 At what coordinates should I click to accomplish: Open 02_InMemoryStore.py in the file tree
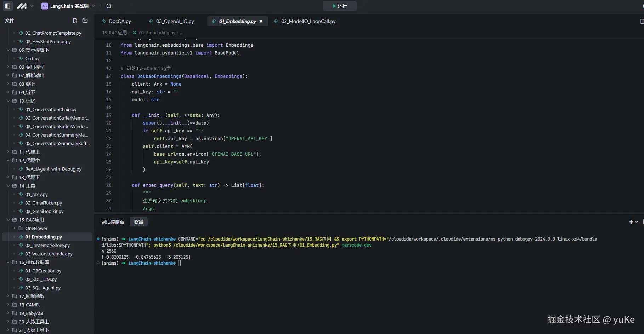(47, 245)
